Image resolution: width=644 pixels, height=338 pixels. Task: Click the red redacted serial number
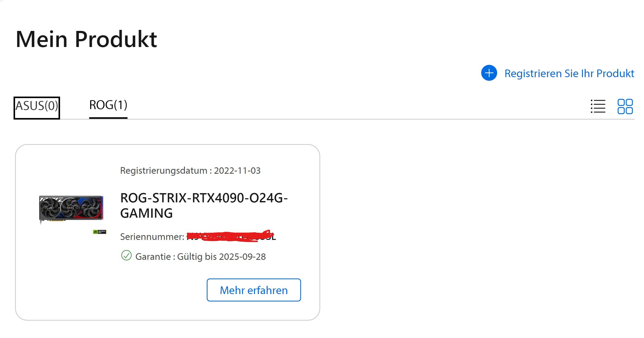coord(231,236)
